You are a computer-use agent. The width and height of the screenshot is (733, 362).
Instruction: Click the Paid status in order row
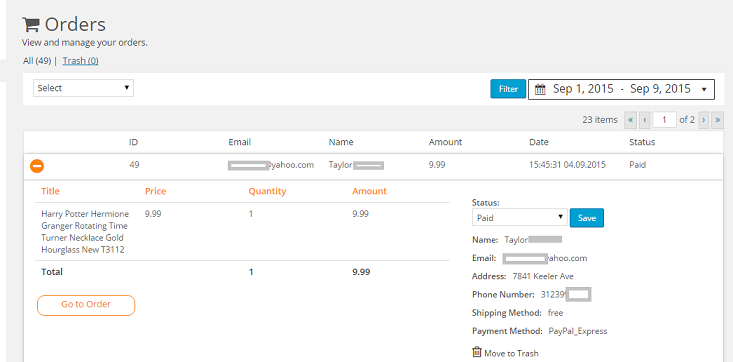[x=638, y=165]
